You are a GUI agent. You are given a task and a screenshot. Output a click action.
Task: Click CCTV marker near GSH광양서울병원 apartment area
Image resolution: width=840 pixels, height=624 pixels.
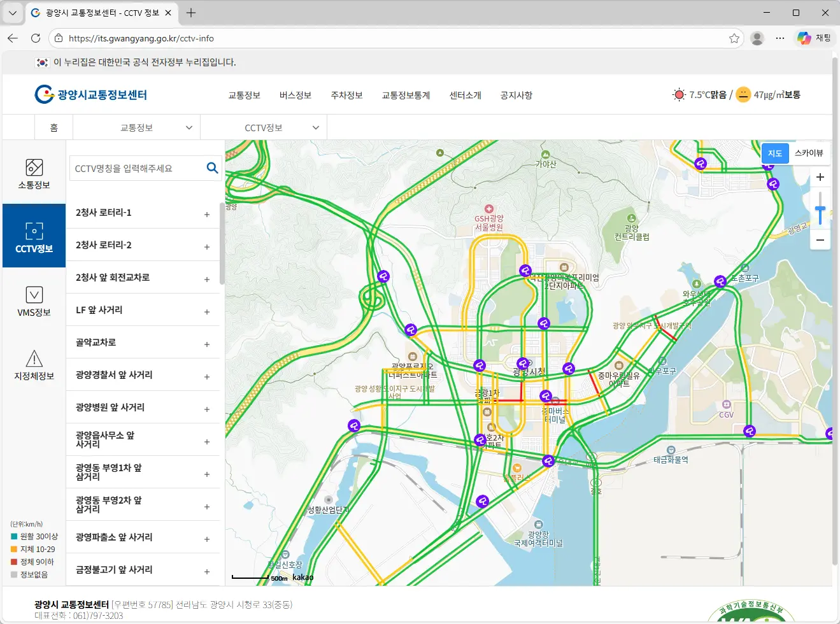(x=525, y=271)
